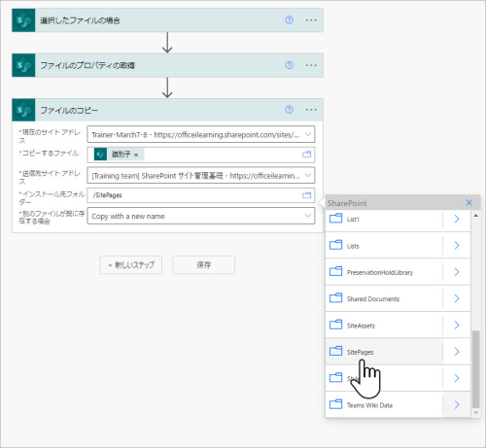486x448 pixels.
Task: Click folder icon next to Lists
Action: tap(335, 245)
